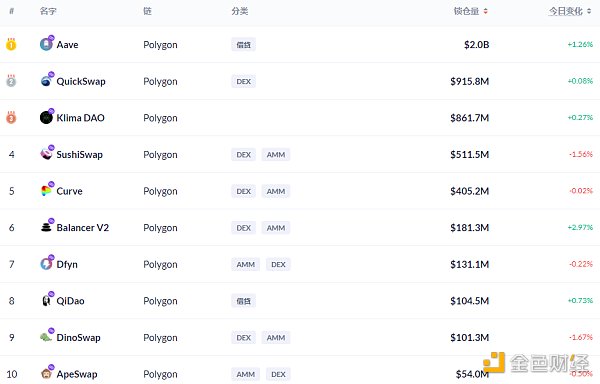Click the 借贷 tag in Aave row
Image resolution: width=600 pixels, height=384 pixels.
tap(243, 45)
